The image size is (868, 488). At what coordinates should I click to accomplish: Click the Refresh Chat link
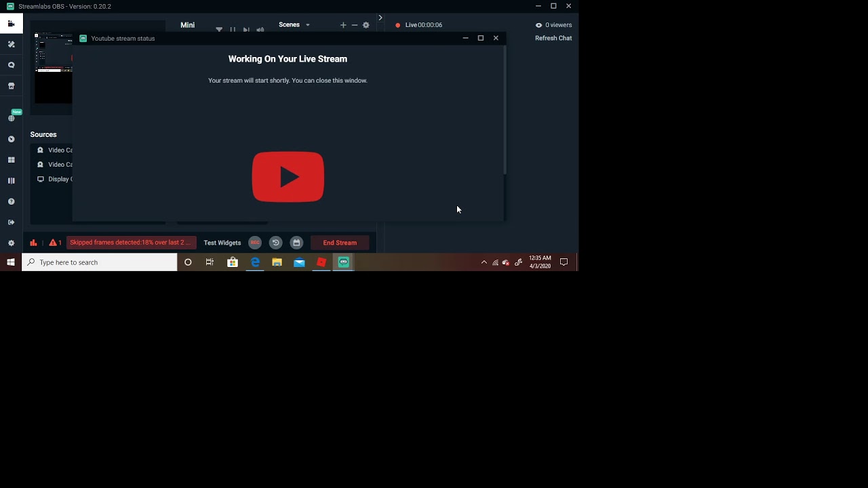[x=553, y=38]
